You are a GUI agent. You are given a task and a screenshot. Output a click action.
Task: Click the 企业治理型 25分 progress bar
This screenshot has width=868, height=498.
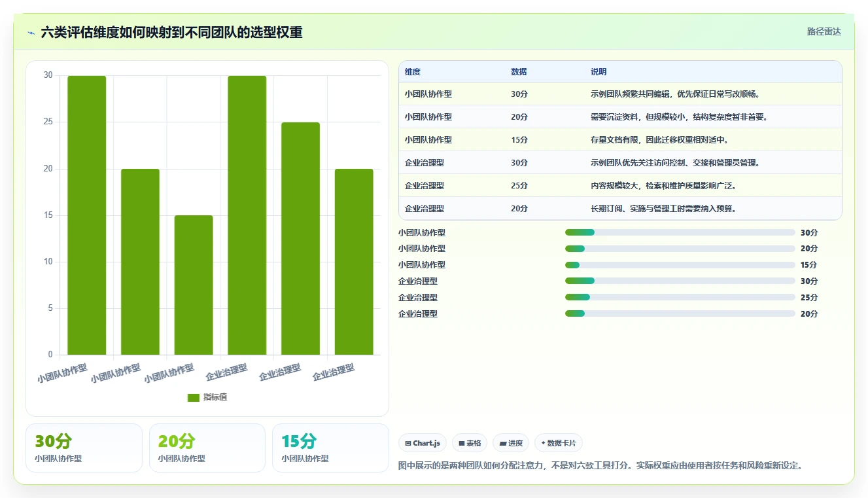pyautogui.click(x=680, y=297)
